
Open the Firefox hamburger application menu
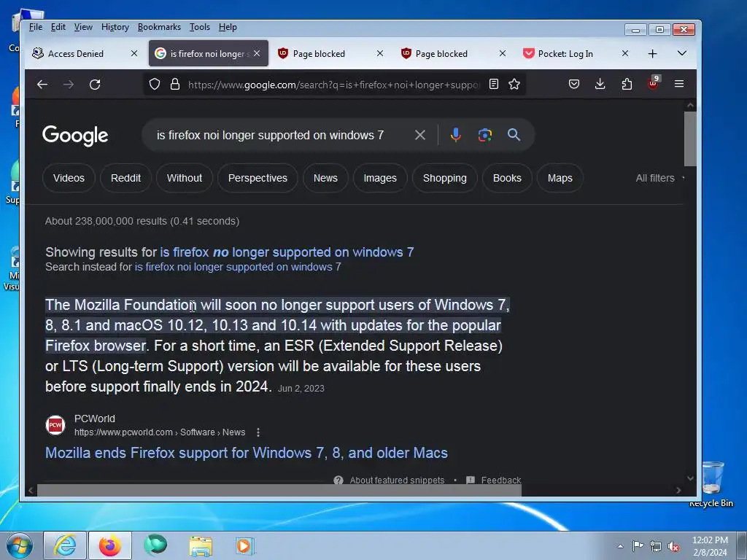pyautogui.click(x=679, y=85)
